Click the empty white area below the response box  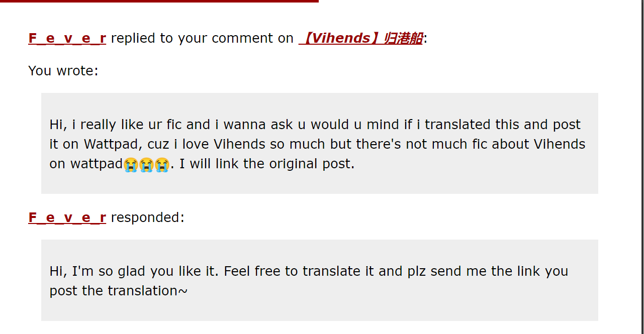[x=320, y=328]
